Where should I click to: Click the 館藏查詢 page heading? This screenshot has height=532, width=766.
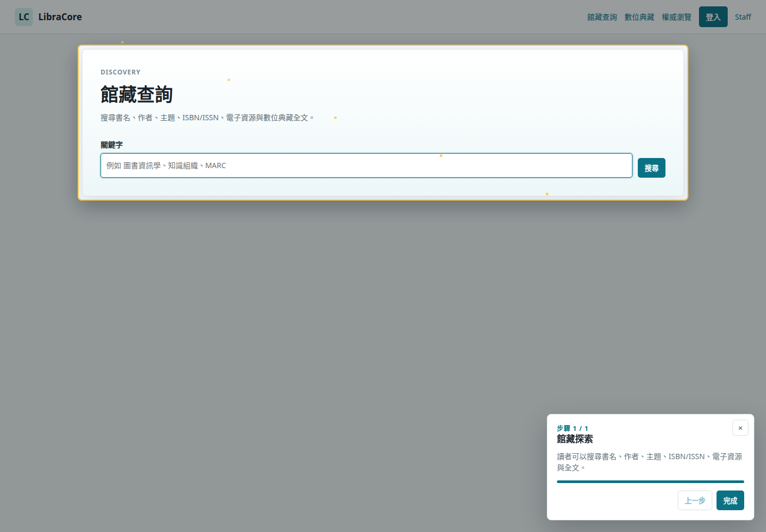(137, 95)
